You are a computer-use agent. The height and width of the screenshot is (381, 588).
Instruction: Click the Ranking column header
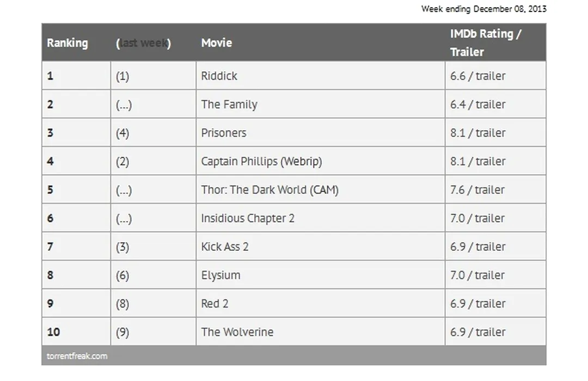point(67,43)
